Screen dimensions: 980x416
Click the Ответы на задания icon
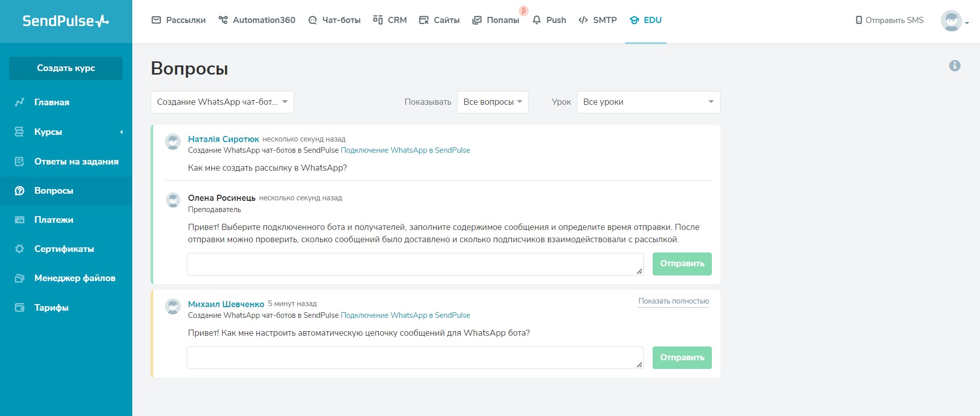pos(19,161)
